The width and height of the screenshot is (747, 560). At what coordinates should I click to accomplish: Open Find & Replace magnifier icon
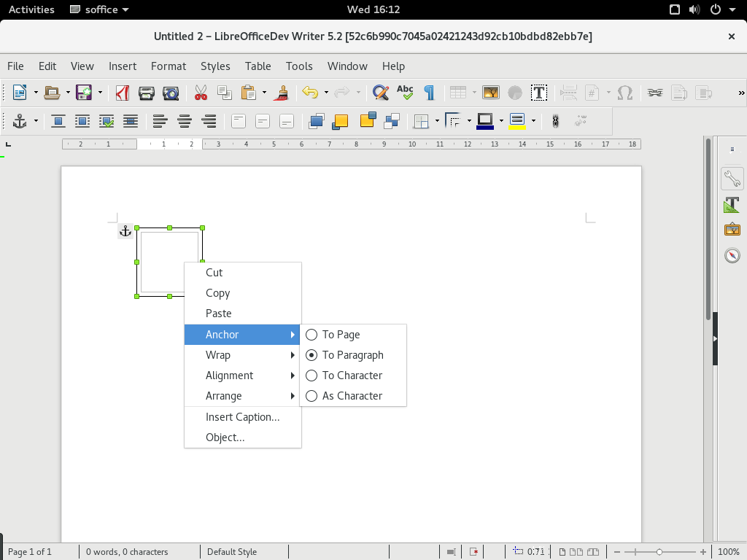point(380,93)
